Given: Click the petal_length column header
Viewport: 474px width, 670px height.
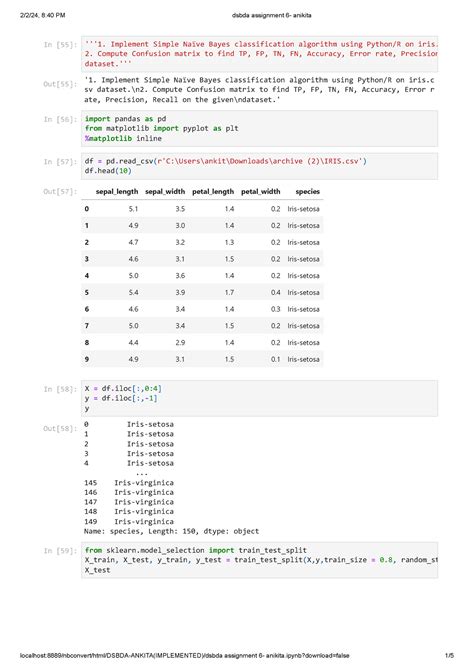Looking at the screenshot, I should click(213, 191).
